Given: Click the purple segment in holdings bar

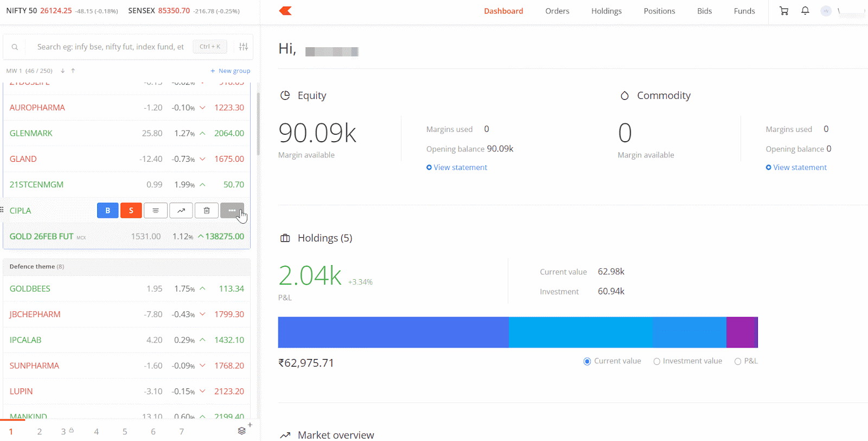Looking at the screenshot, I should pos(742,332).
